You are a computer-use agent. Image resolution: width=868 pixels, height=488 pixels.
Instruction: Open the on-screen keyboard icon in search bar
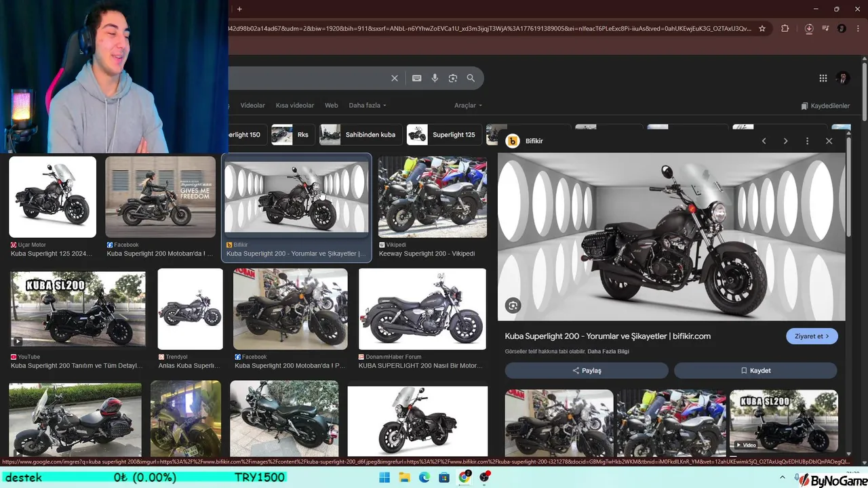coord(417,78)
